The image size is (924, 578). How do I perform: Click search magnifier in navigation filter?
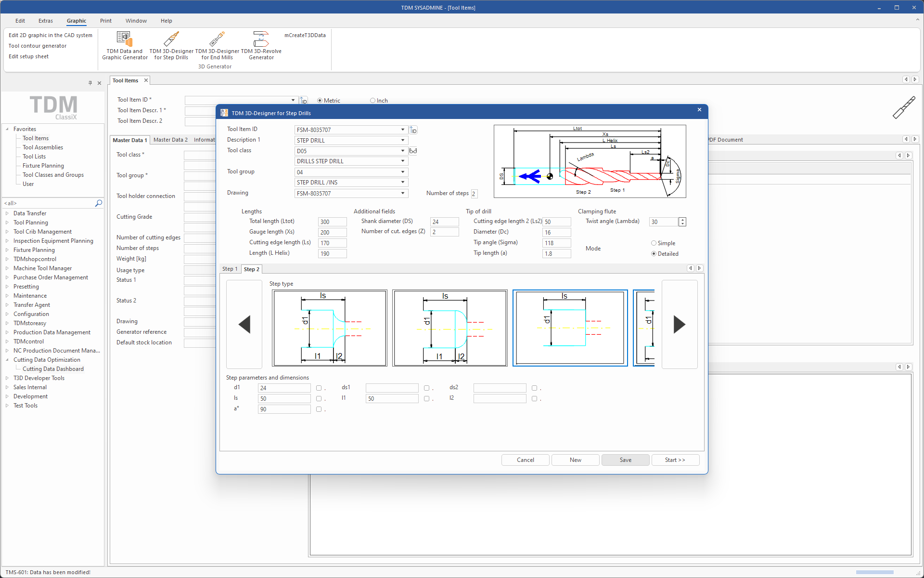coord(99,203)
